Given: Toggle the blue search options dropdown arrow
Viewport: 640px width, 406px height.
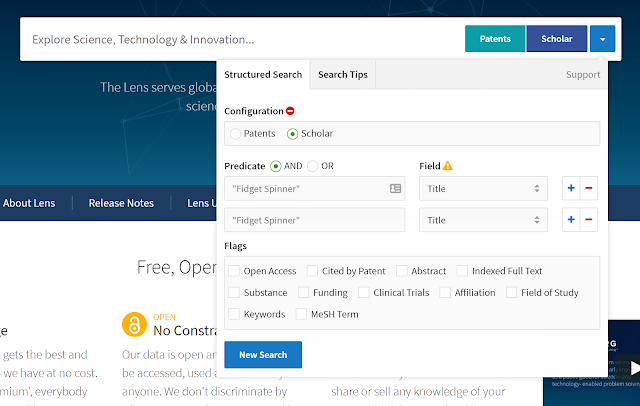Looking at the screenshot, I should pyautogui.click(x=602, y=39).
